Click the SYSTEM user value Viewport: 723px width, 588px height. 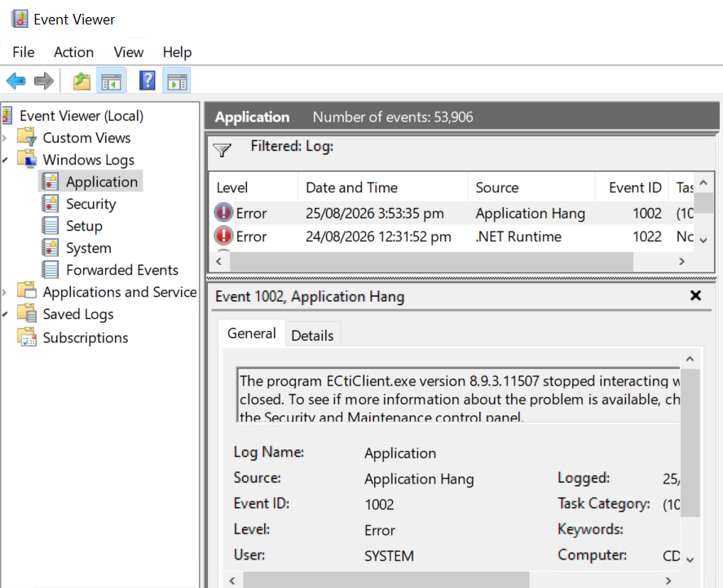point(389,555)
